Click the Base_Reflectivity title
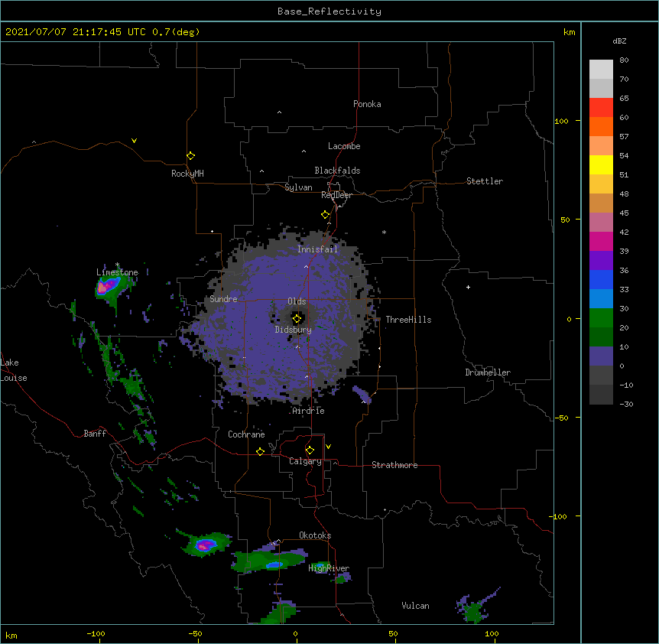The width and height of the screenshot is (659, 644). coord(329,11)
